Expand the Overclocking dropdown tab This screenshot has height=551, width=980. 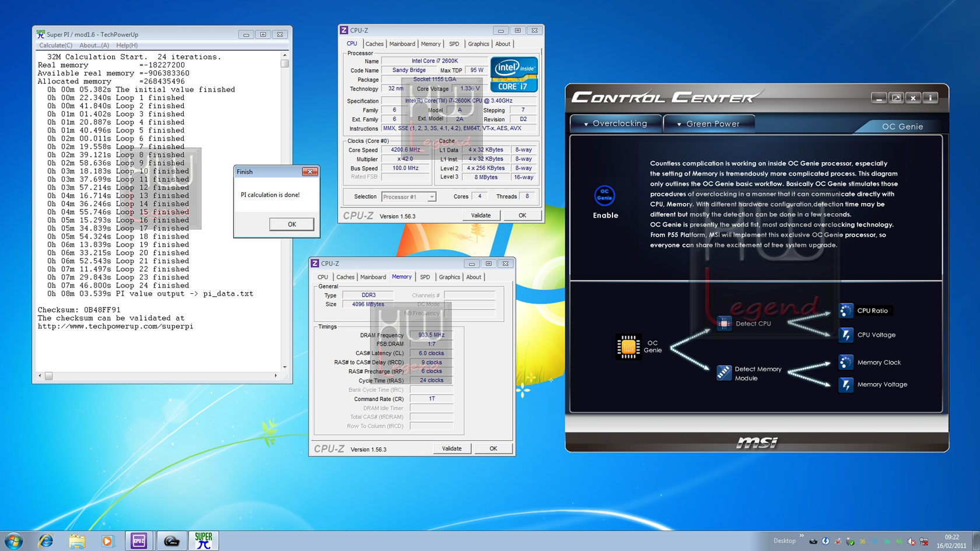(615, 124)
